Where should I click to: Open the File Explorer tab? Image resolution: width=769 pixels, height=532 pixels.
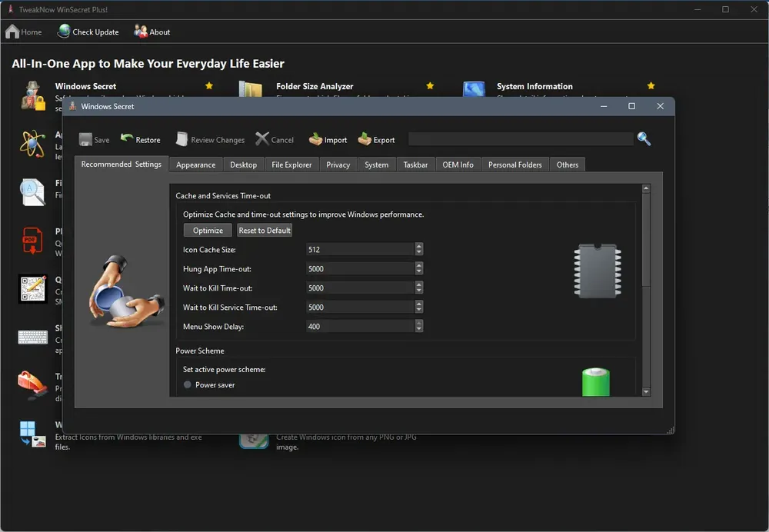point(291,165)
